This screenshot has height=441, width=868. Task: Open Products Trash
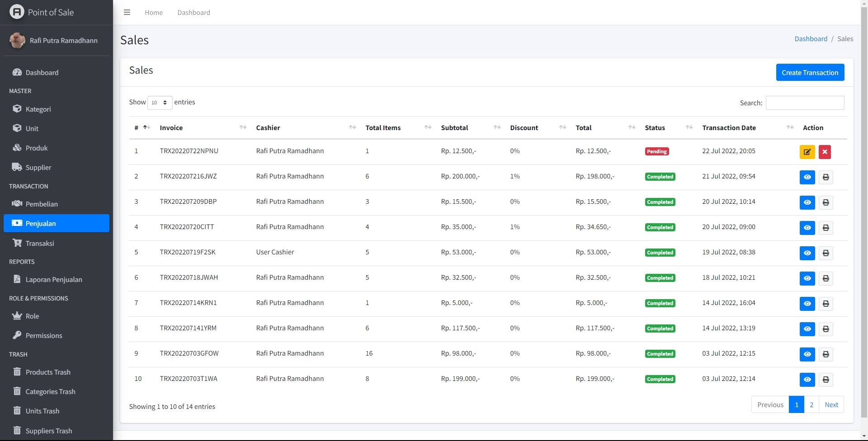pos(57,372)
